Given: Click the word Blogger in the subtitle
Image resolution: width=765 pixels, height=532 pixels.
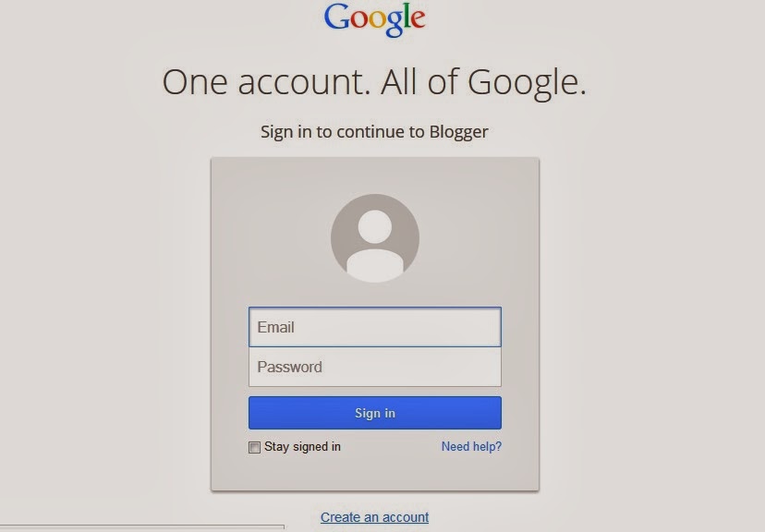Looking at the screenshot, I should click(458, 132).
